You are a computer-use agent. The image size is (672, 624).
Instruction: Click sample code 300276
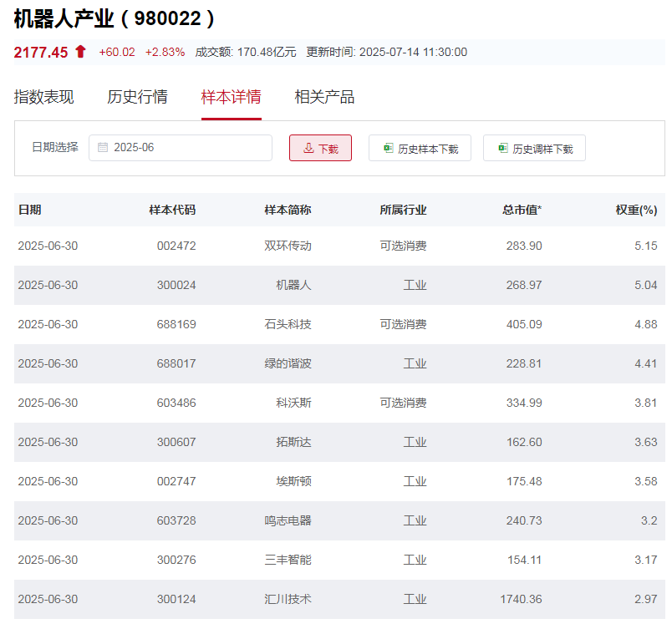pos(176,560)
